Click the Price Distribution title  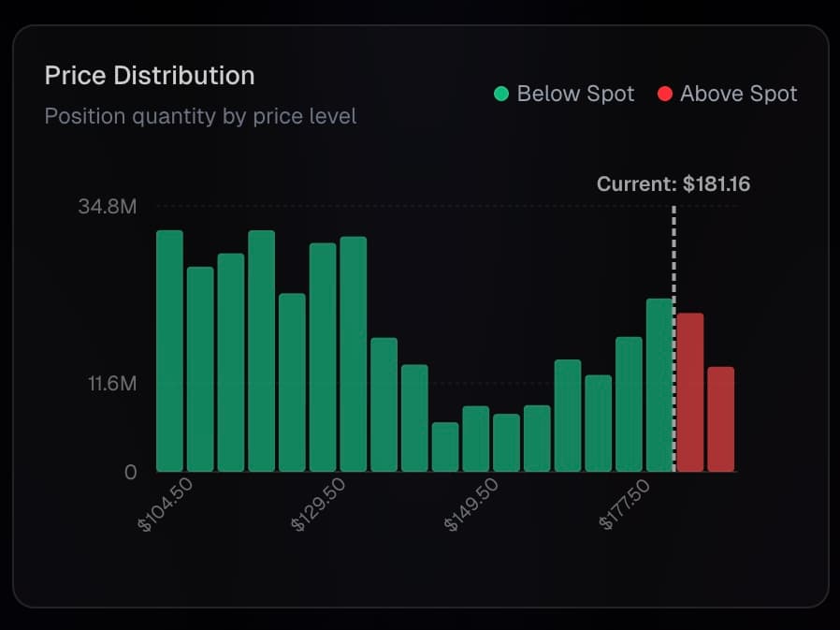150,76
